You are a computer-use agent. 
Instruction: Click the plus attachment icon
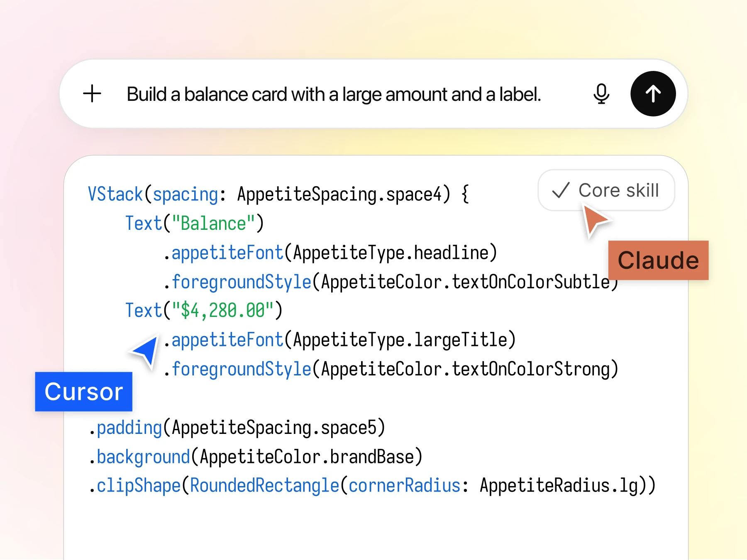pos(92,94)
